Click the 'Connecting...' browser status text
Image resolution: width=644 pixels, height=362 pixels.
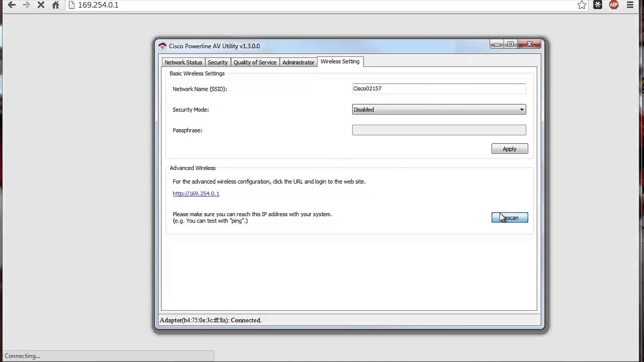click(22, 356)
